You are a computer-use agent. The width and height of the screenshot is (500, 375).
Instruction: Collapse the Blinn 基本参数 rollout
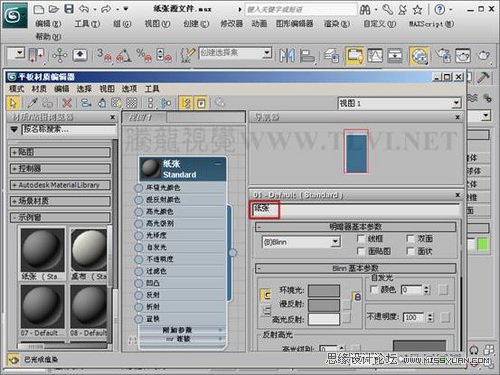356,268
